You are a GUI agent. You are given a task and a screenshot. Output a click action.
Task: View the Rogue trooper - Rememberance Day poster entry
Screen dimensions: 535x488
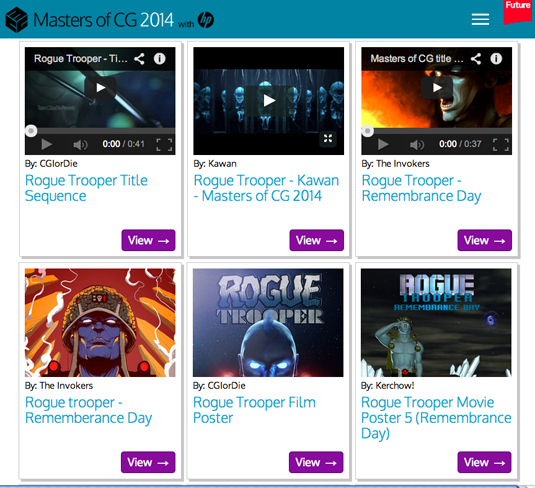(148, 462)
